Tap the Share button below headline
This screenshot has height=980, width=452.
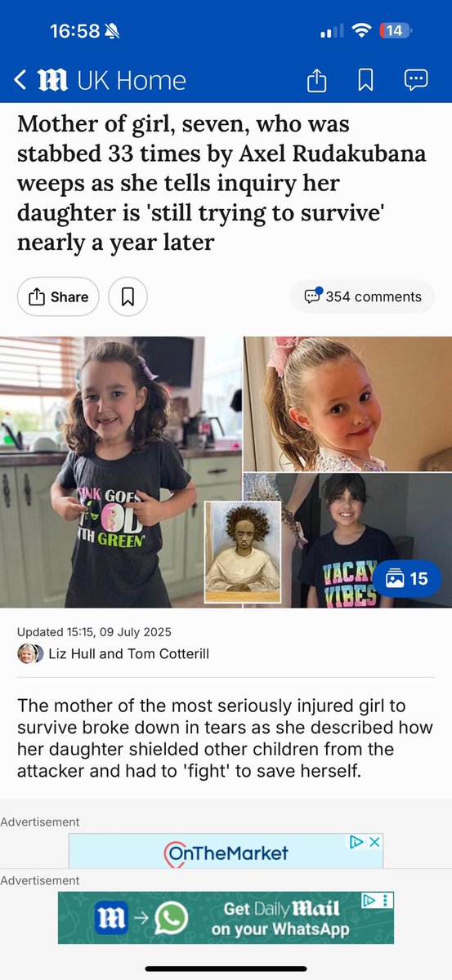[x=58, y=296]
